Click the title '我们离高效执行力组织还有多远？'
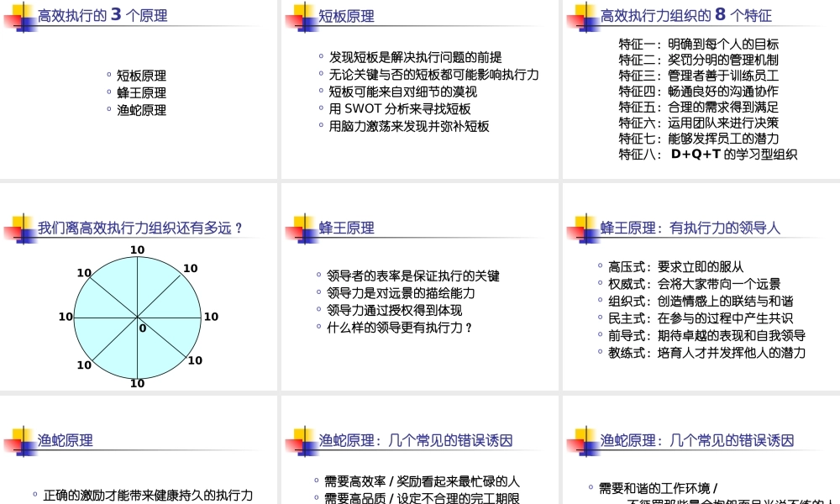The image size is (840, 504). click(x=140, y=228)
